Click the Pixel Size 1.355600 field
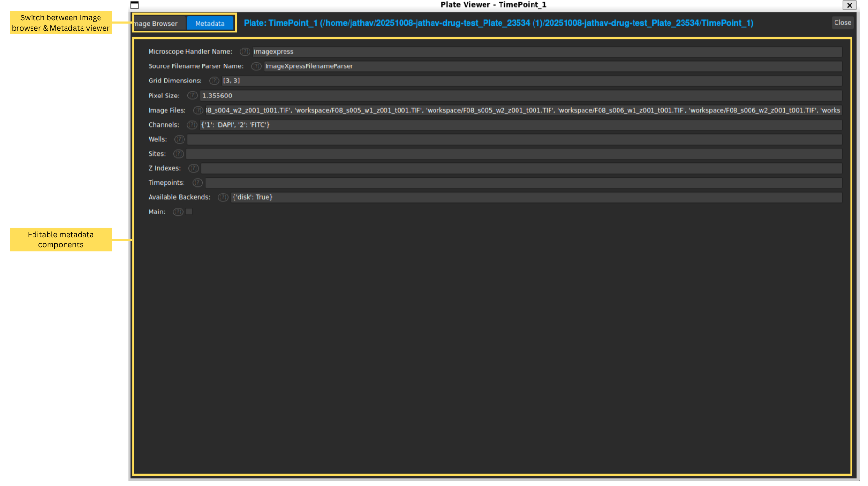868x486 pixels. point(521,96)
